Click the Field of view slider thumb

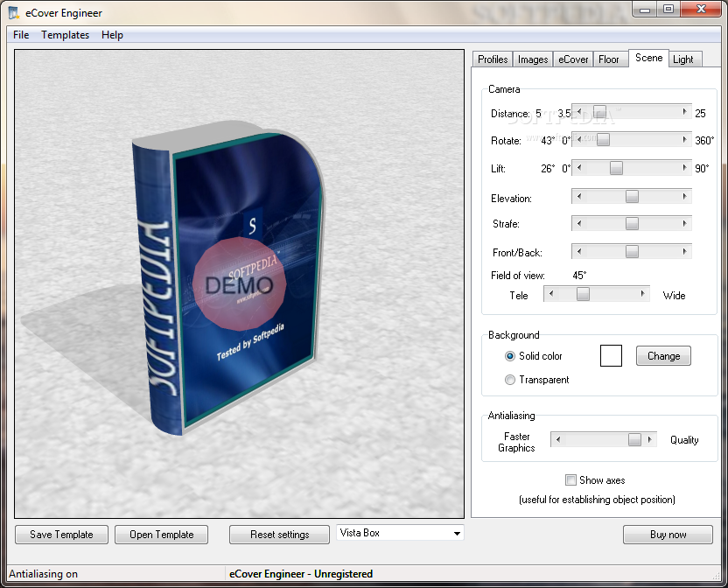(583, 293)
